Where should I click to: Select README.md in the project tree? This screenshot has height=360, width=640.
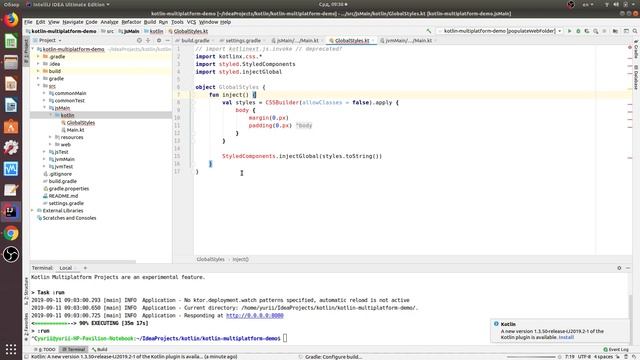click(x=63, y=196)
